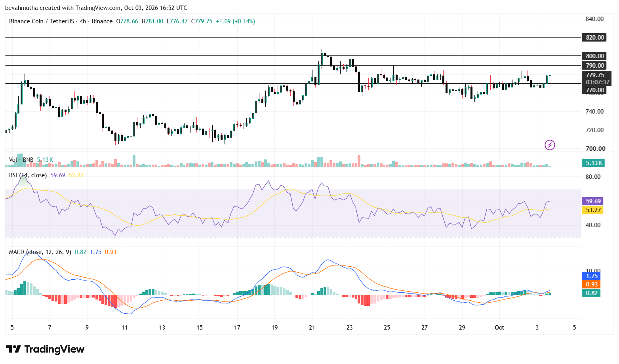Image resolution: width=619 pixels, height=364 pixels.
Task: Click the purple 59.69 RSI axis tag
Action: pyautogui.click(x=593, y=201)
